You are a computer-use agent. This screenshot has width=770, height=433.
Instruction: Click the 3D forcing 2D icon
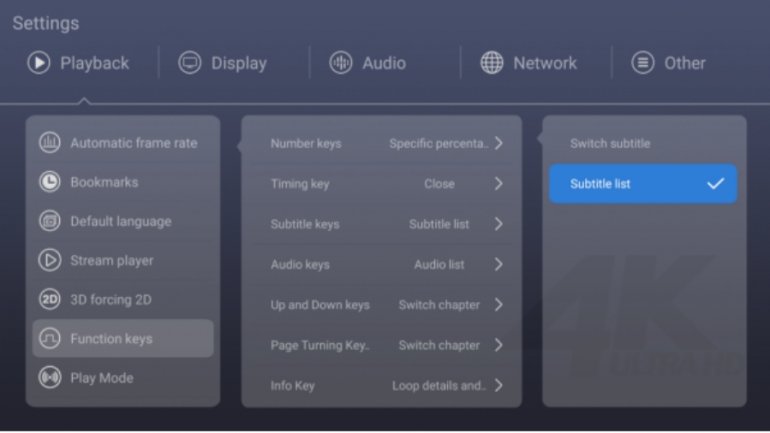[x=49, y=299]
